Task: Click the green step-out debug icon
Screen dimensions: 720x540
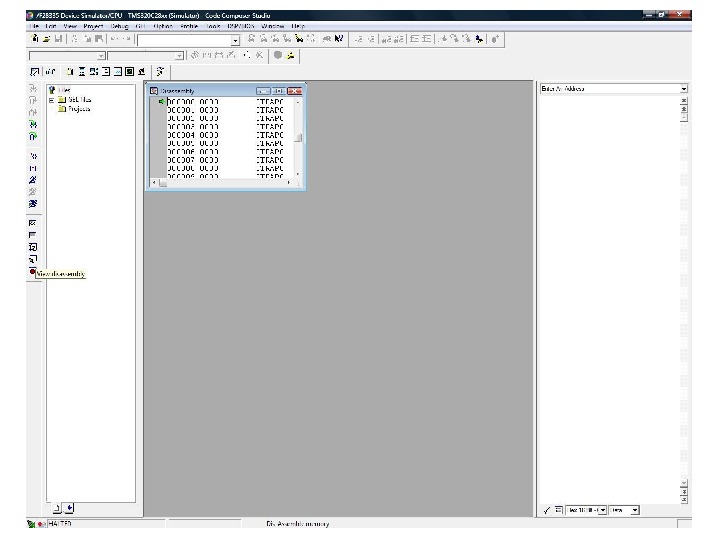Action: click(x=33, y=136)
